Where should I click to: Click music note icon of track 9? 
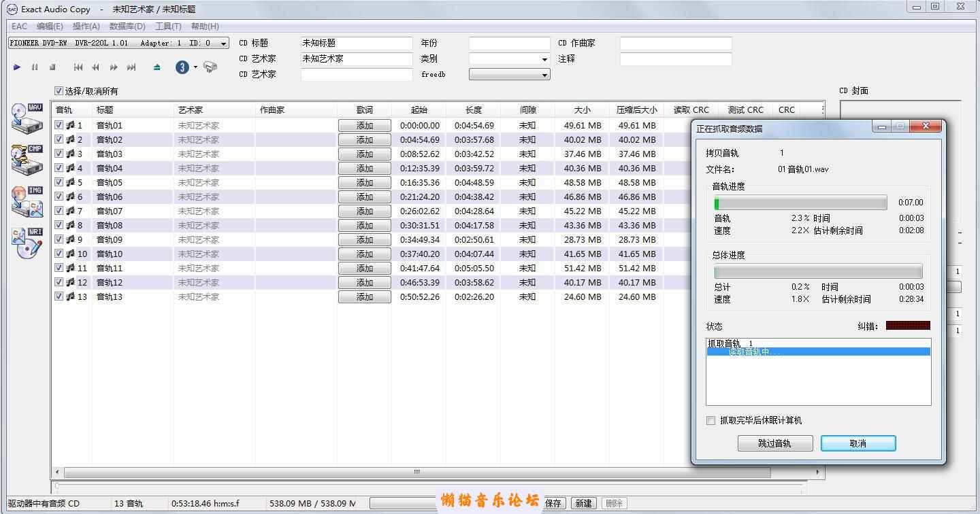click(70, 239)
